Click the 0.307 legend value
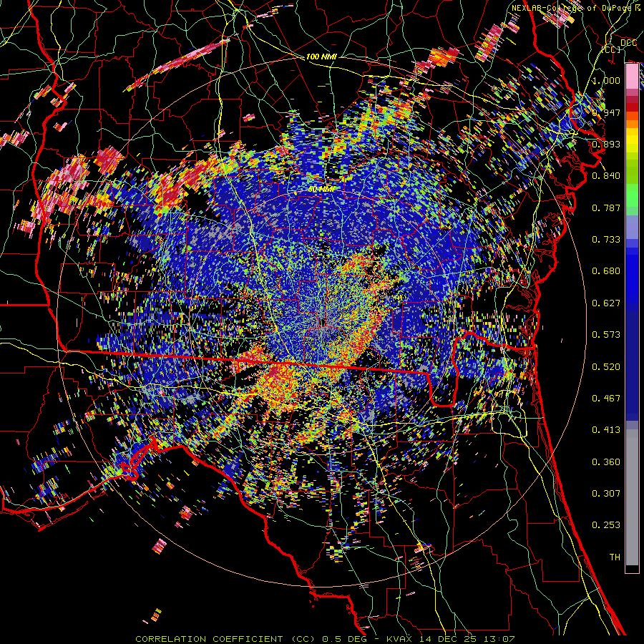The height and width of the screenshot is (644, 644). [606, 494]
